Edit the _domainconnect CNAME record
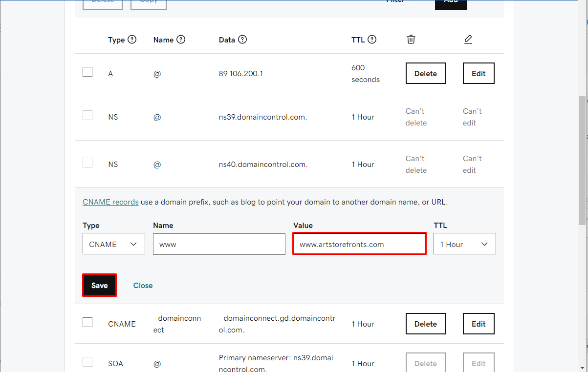 pyautogui.click(x=479, y=324)
